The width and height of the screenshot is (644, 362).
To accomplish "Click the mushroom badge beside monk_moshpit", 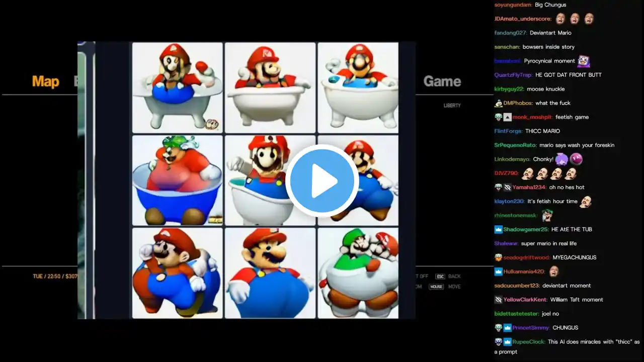I will coord(498,117).
